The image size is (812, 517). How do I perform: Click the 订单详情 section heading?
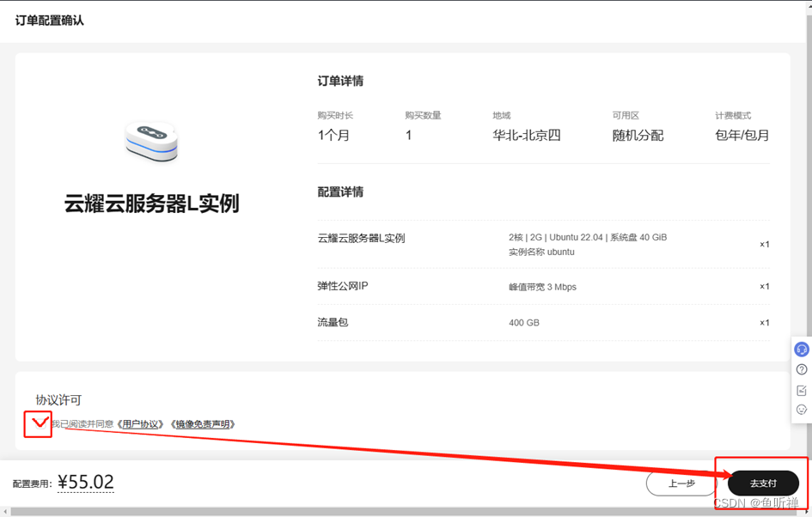pos(340,81)
